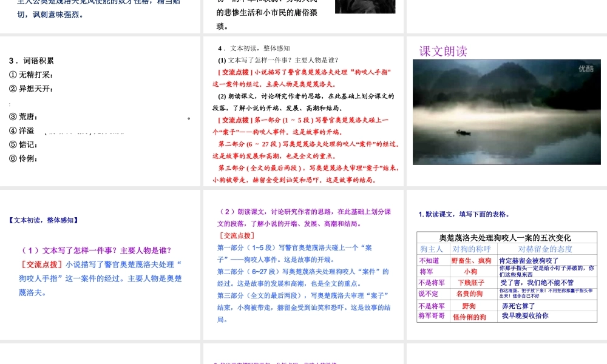Click the heading 3．词语积累
Image resolution: width=607 pixels, height=364 pixels.
[32, 61]
